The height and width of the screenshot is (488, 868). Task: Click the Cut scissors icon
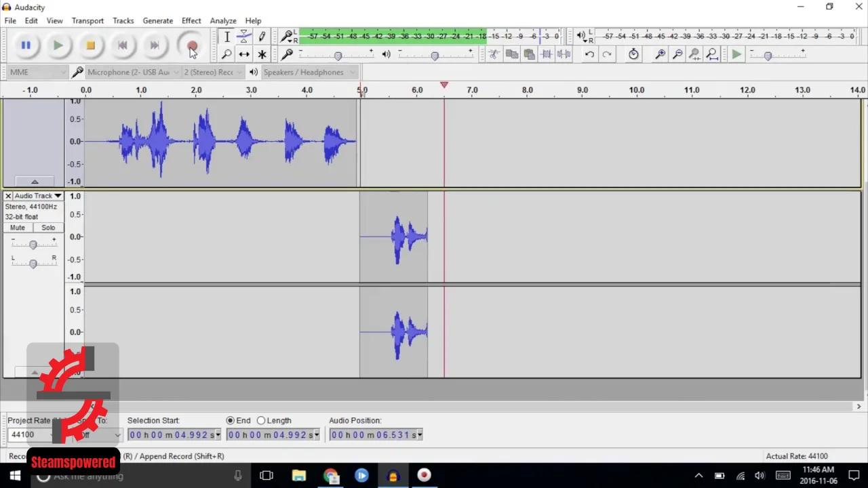(x=494, y=54)
